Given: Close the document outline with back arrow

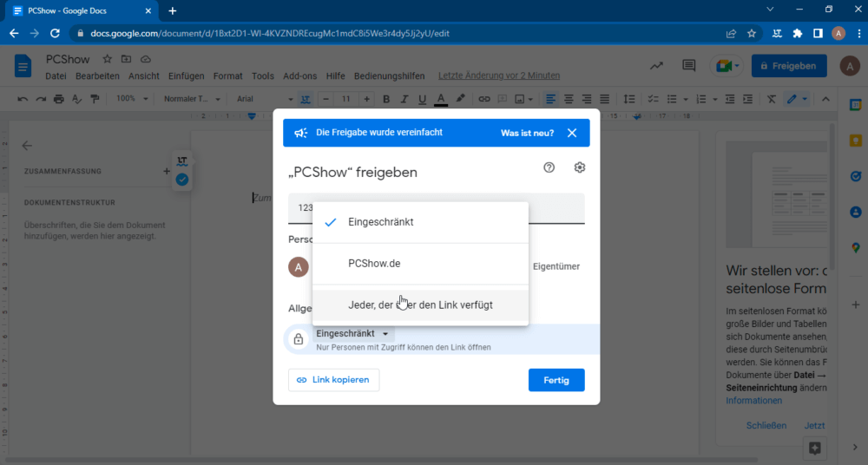Looking at the screenshot, I should click(27, 146).
